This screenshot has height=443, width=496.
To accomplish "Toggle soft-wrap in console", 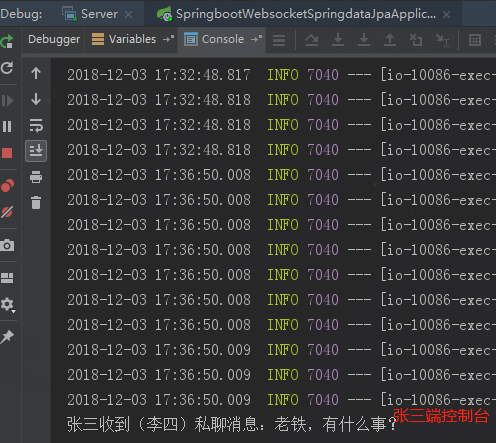I will (x=36, y=125).
